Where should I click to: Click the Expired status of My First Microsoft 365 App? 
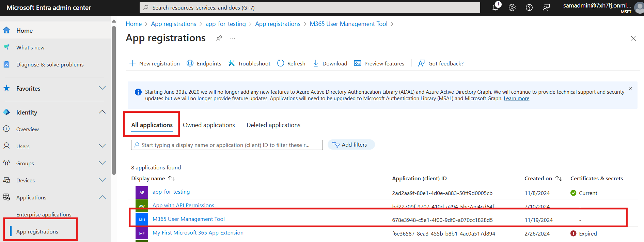584,233
